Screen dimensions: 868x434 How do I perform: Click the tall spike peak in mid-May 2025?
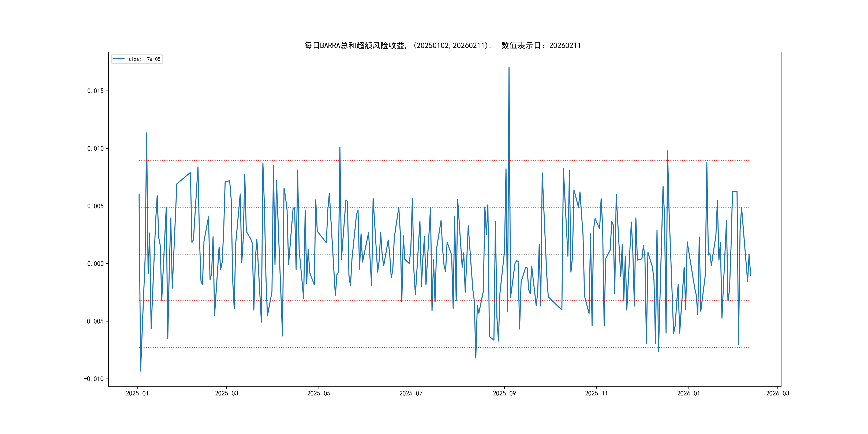(340, 148)
